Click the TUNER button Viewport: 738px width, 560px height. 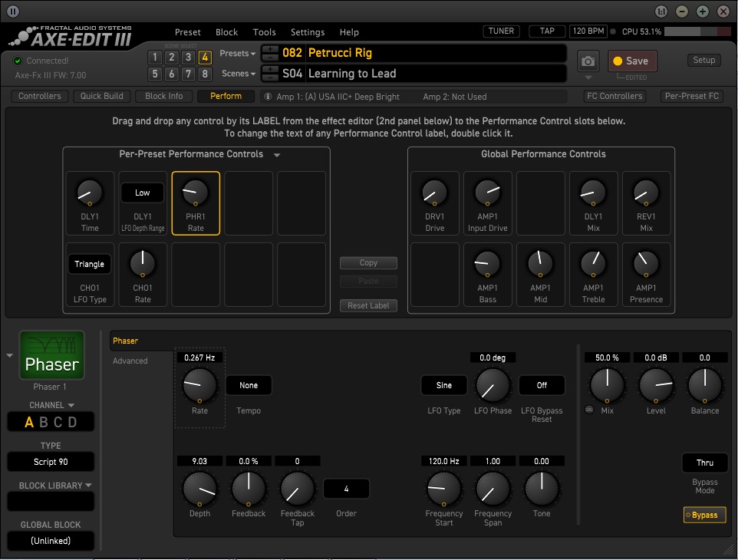point(501,31)
